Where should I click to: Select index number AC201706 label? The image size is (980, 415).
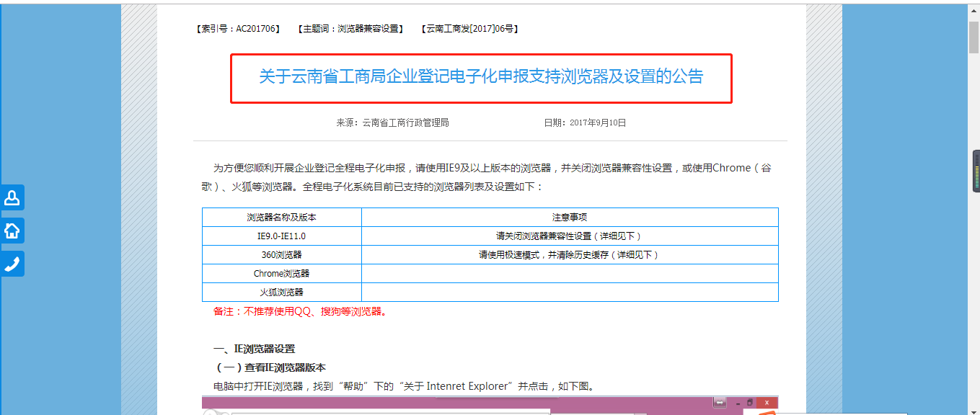(237, 29)
